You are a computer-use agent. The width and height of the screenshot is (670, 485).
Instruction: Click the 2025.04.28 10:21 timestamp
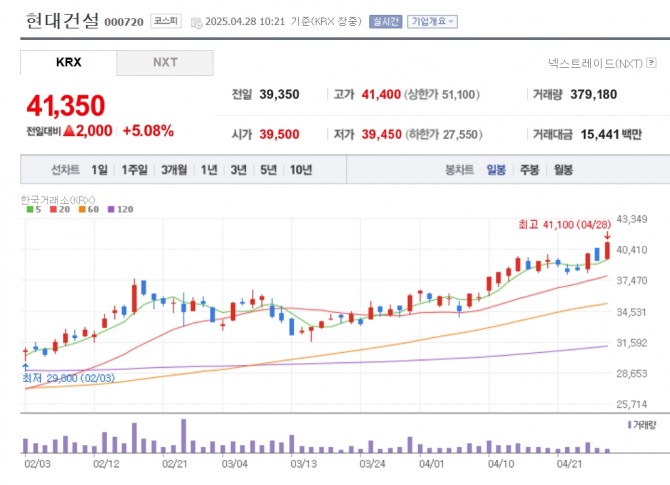(x=245, y=21)
